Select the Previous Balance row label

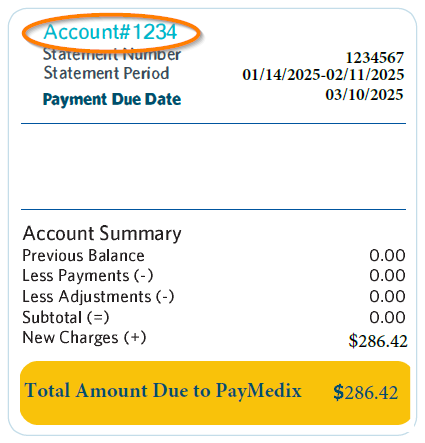click(x=83, y=256)
